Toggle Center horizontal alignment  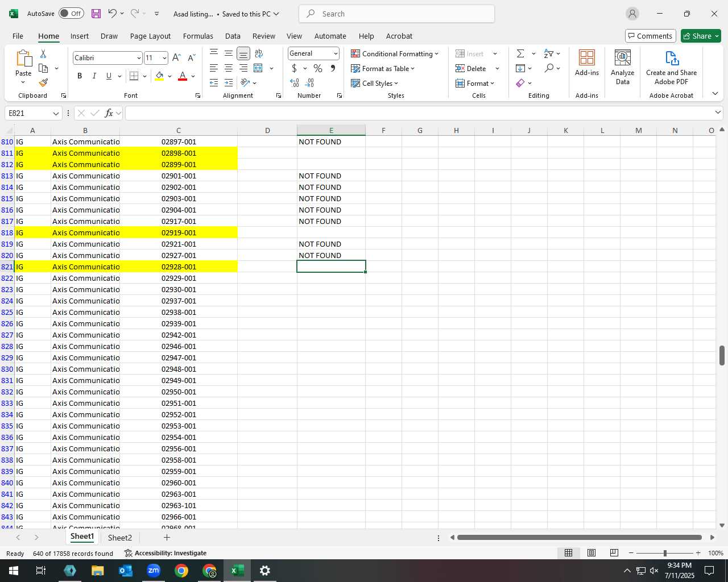(229, 68)
